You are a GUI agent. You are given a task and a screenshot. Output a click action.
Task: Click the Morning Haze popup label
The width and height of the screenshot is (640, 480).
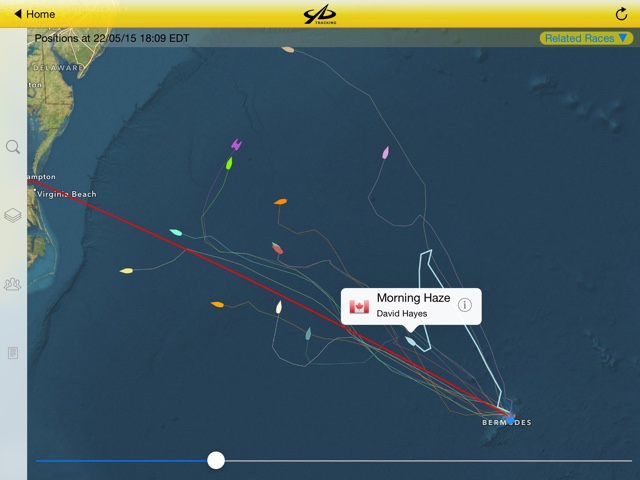click(413, 298)
